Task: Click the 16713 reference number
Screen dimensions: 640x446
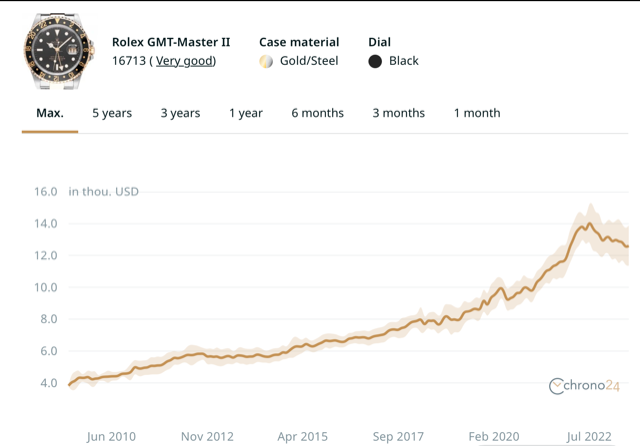Action: [129, 61]
